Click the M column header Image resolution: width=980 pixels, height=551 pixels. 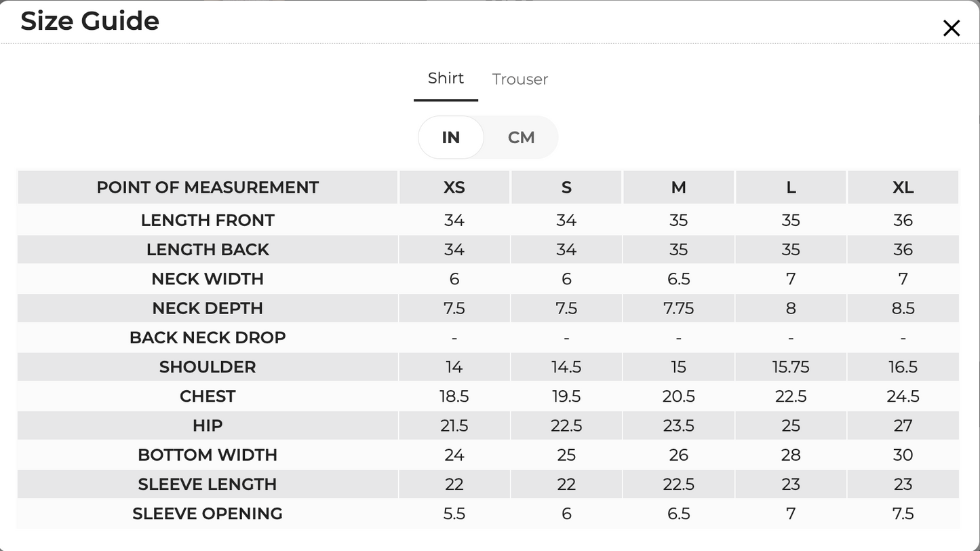click(x=678, y=187)
